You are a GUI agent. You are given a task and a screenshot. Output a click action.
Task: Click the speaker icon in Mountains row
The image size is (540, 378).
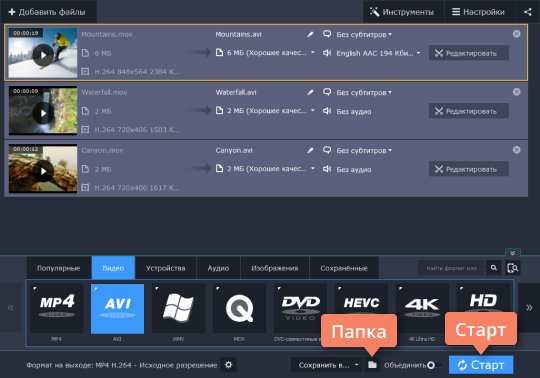pyautogui.click(x=327, y=53)
